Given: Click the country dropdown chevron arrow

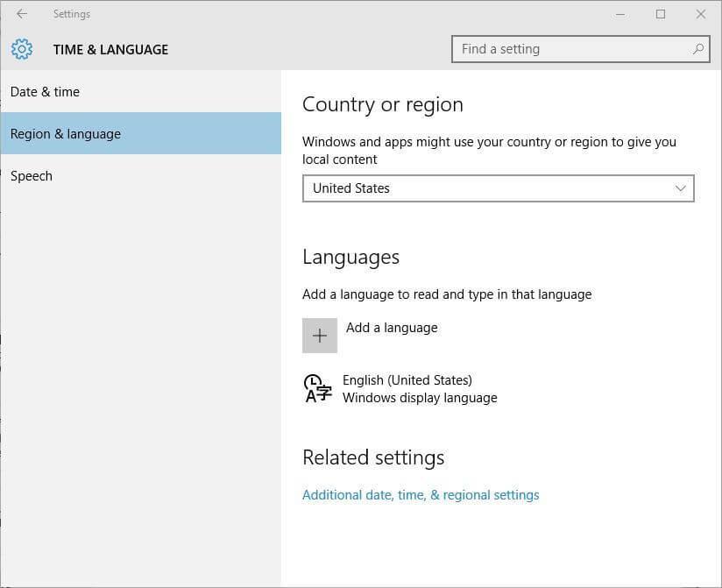Looking at the screenshot, I should pyautogui.click(x=680, y=188).
